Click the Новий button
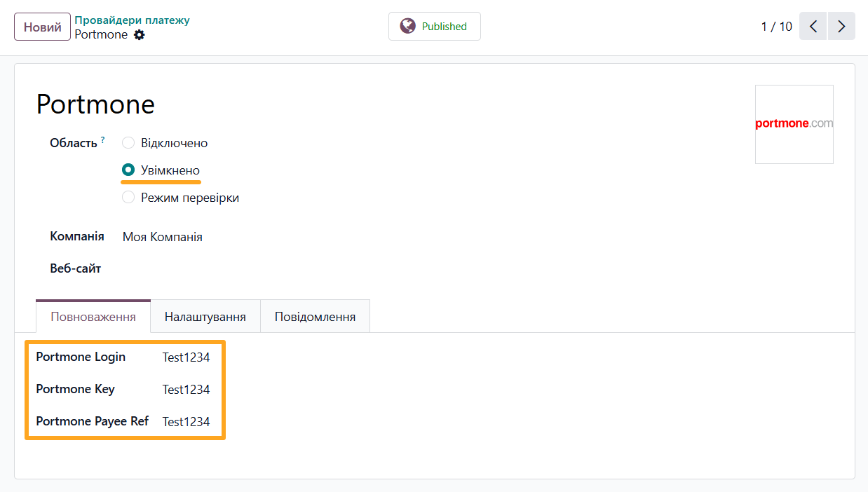868x492 pixels. click(43, 27)
